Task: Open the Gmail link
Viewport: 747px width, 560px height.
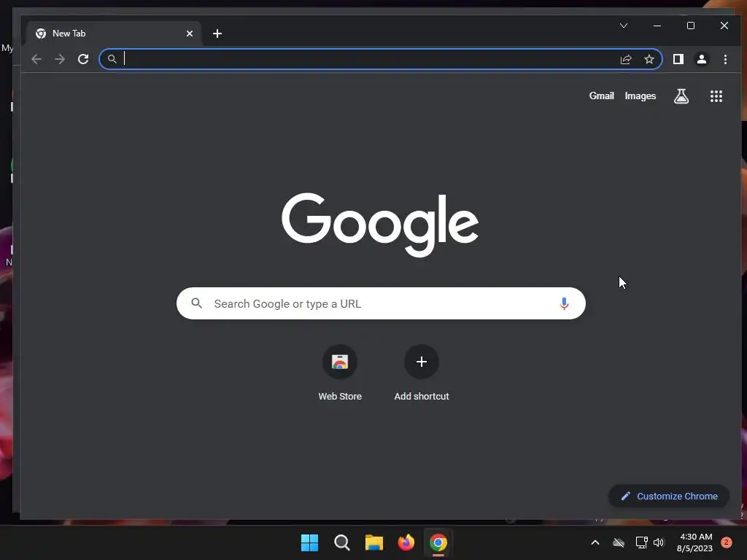Action: coord(601,96)
